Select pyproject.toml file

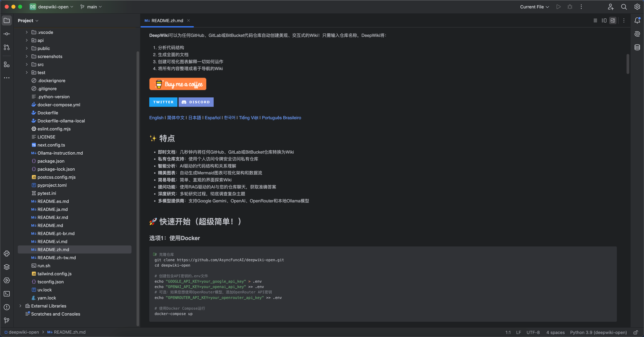tap(52, 185)
